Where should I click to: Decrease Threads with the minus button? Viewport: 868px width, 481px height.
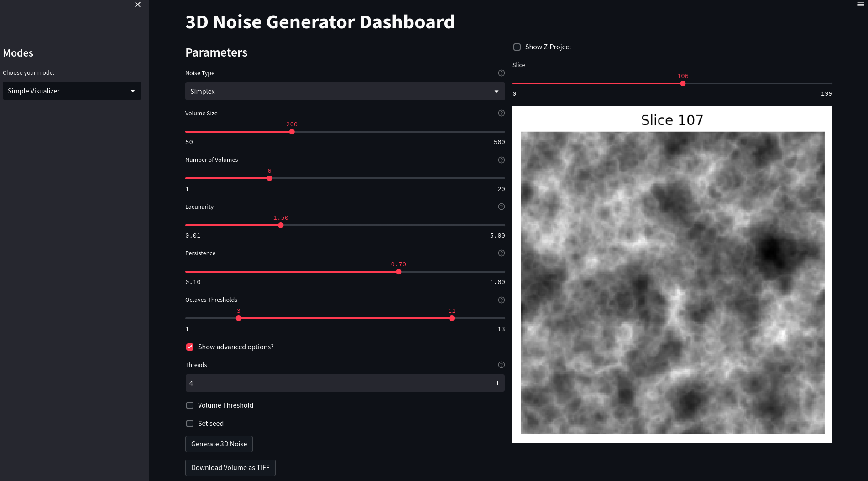[483, 383]
